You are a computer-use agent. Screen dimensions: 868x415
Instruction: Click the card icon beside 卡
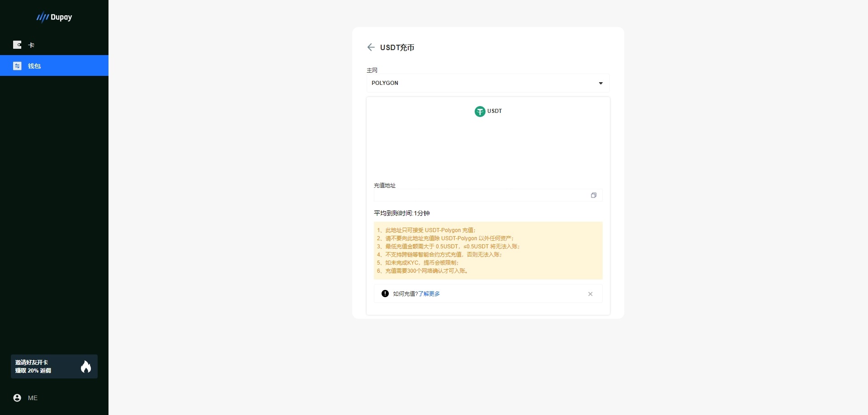pyautogui.click(x=17, y=45)
